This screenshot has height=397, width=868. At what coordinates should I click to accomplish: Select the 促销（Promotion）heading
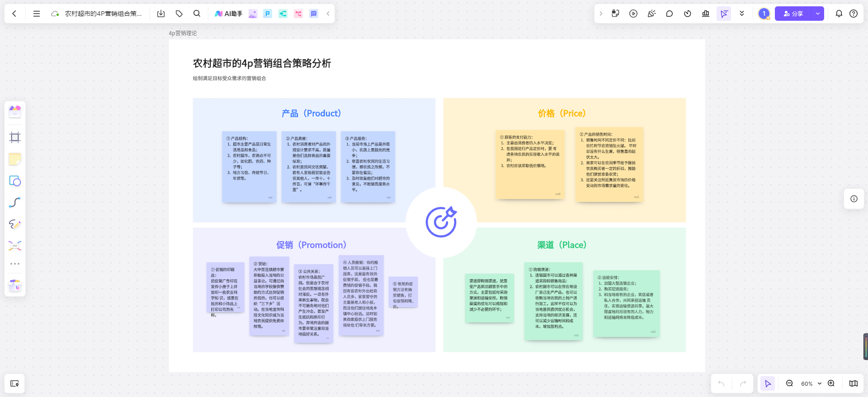coord(311,245)
